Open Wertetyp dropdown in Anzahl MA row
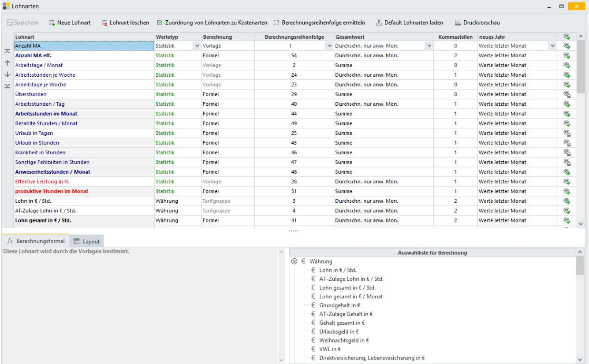The height and width of the screenshot is (364, 589). point(196,45)
